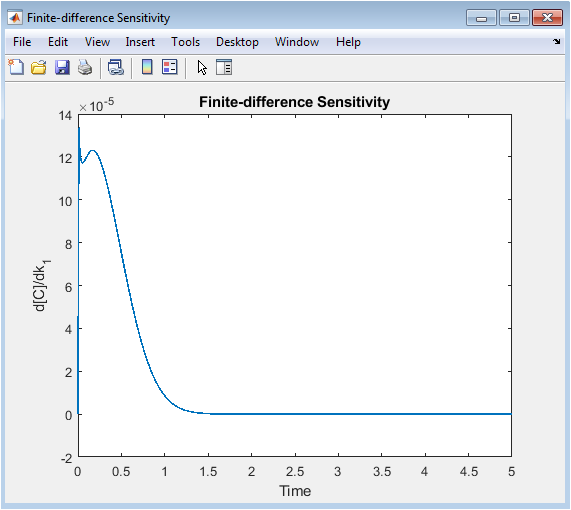Activate the Edit Plot arrow tool
Viewport: 571px width, 510px height.
[202, 68]
